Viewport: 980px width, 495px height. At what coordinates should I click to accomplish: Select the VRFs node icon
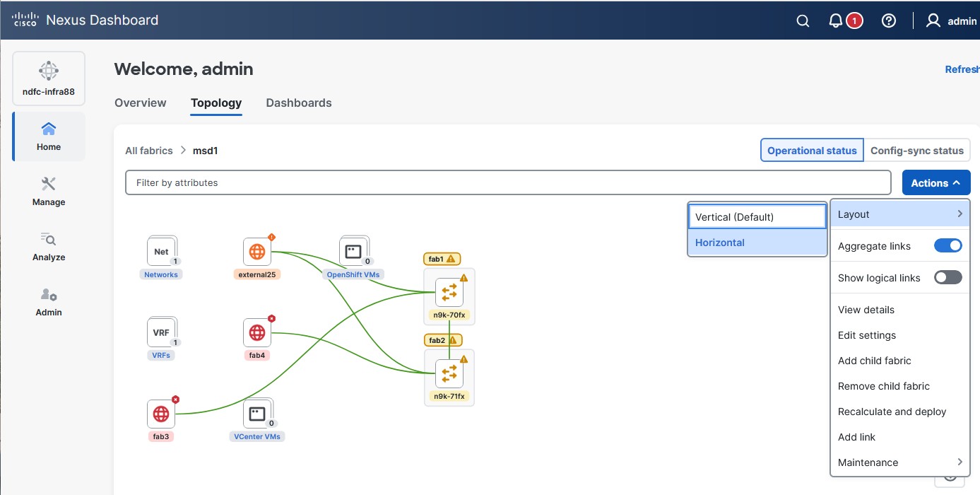point(162,332)
